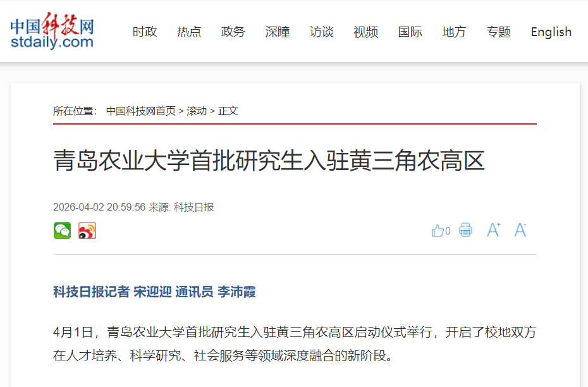The height and width of the screenshot is (387, 588).
Task: Select the 专题 nav item
Action: [x=499, y=32]
